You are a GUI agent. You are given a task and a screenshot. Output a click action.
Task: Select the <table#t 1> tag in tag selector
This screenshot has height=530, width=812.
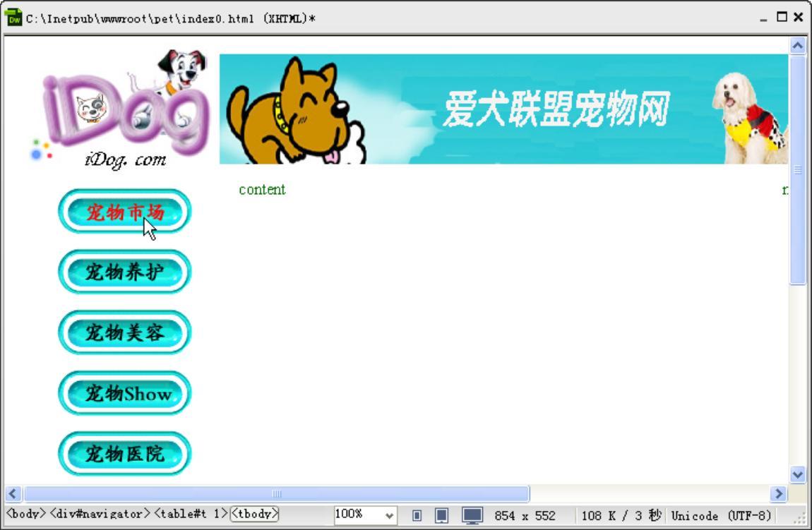(191, 514)
